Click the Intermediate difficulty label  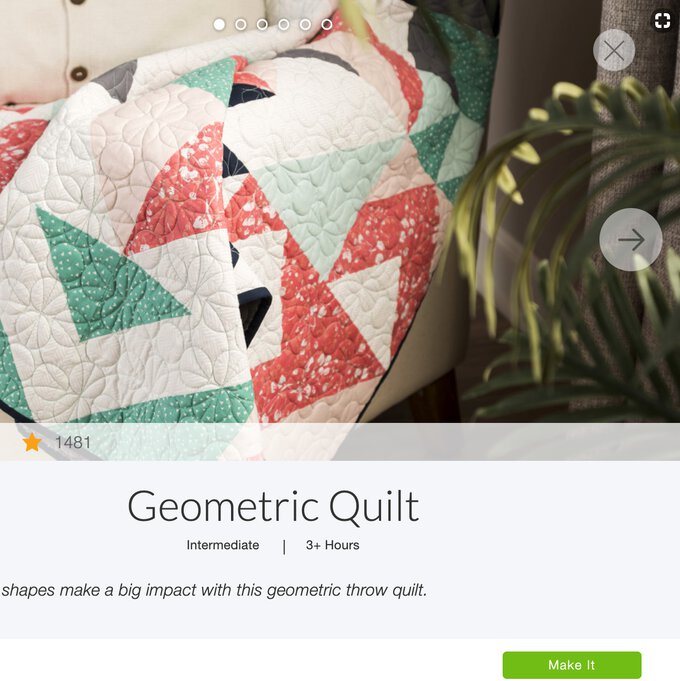point(223,545)
